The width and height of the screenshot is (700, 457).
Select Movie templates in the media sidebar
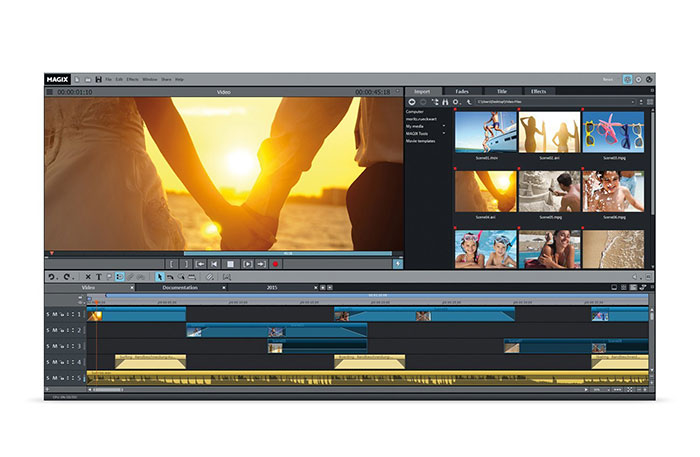click(x=422, y=142)
